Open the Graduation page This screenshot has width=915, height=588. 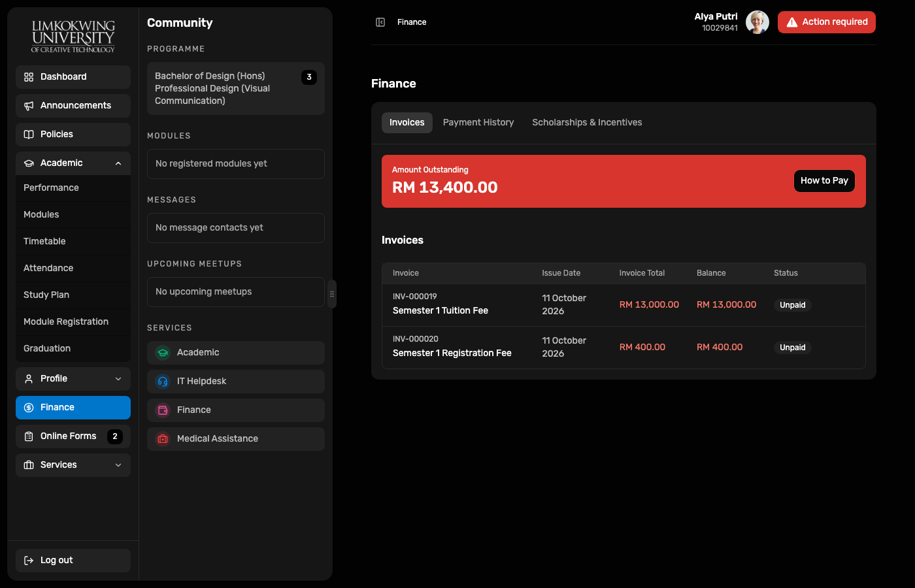[x=73, y=349]
